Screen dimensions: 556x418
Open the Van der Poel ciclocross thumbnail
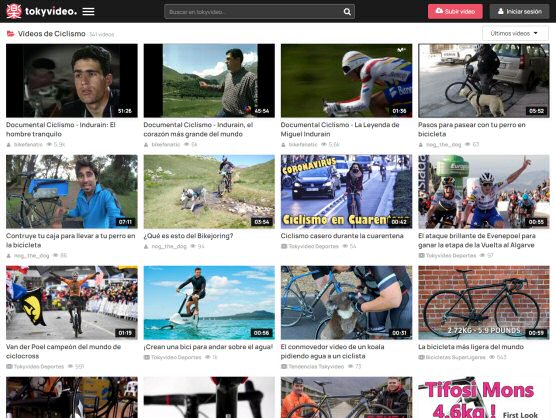pyautogui.click(x=72, y=302)
